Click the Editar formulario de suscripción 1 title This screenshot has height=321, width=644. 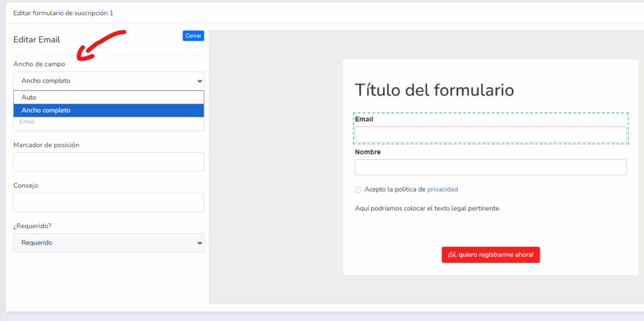(63, 13)
